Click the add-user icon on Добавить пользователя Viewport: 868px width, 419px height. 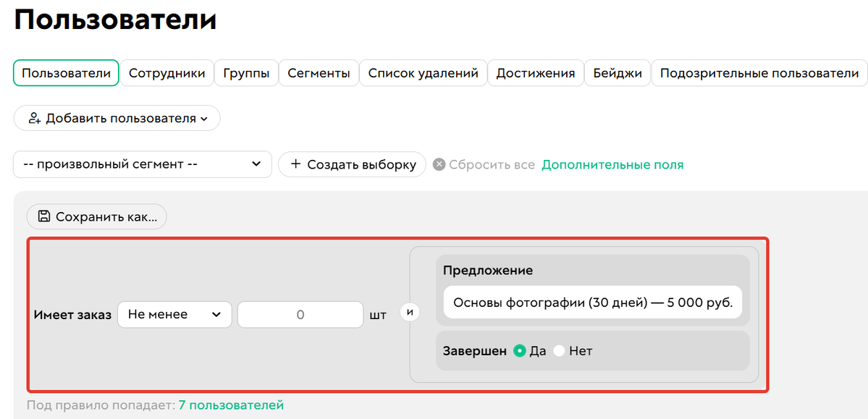click(35, 118)
